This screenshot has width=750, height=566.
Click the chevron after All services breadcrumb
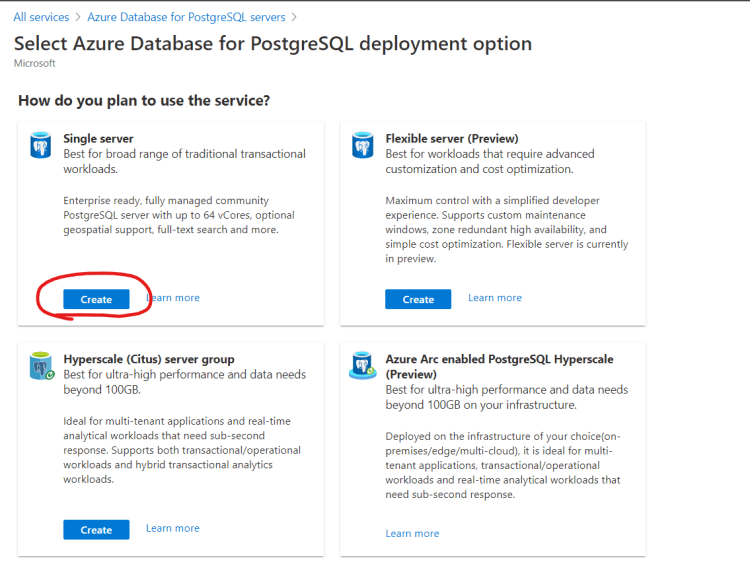[78, 17]
